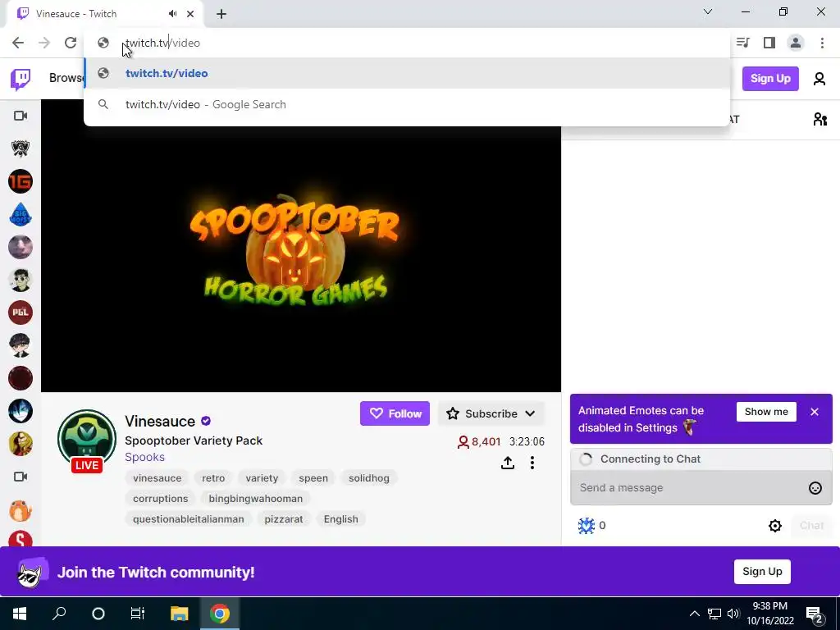Click the corruptions tag
Viewport: 840px width, 630px height.
[160, 499]
